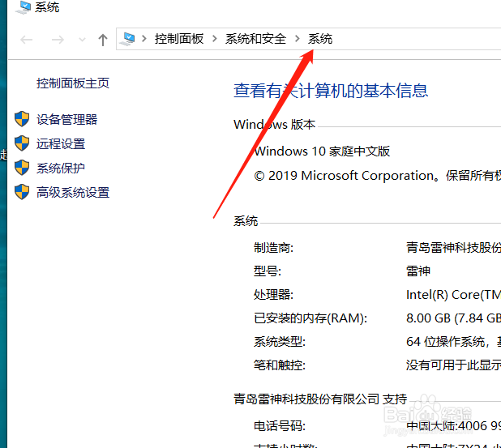Click the 2019 Microsoft Corporation copyright line
The width and height of the screenshot is (501, 448).
[377, 176]
